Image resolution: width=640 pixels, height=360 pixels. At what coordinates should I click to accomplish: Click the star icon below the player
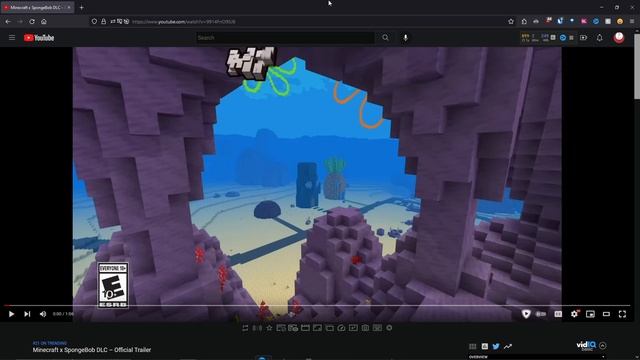click(269, 328)
